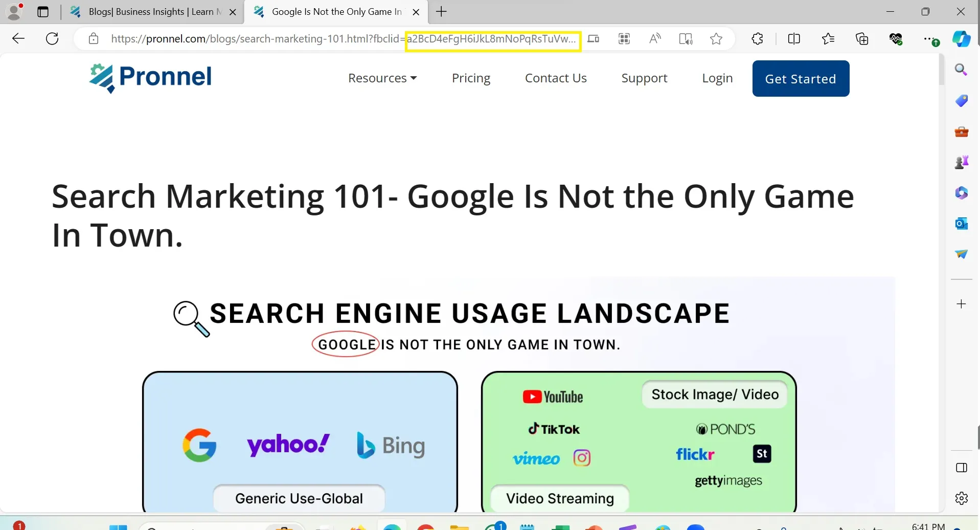Enter Immersive Reader mode

(x=686, y=39)
